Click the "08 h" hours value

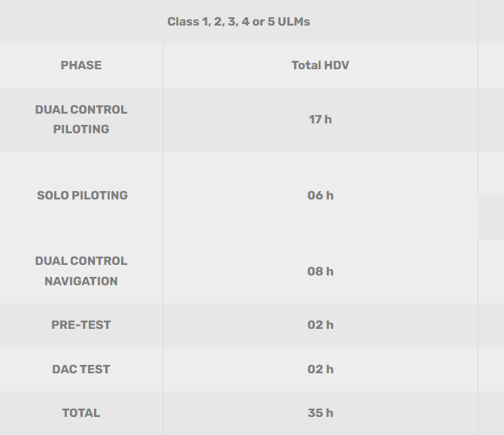coord(320,271)
